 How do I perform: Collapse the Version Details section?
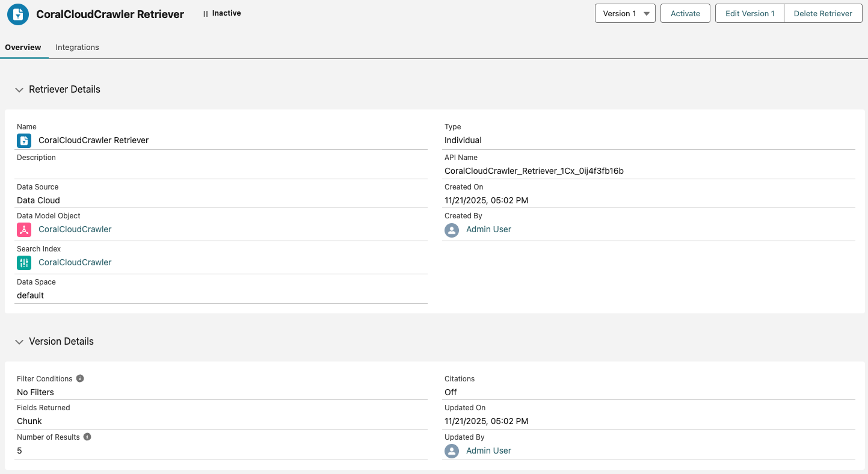(x=19, y=342)
